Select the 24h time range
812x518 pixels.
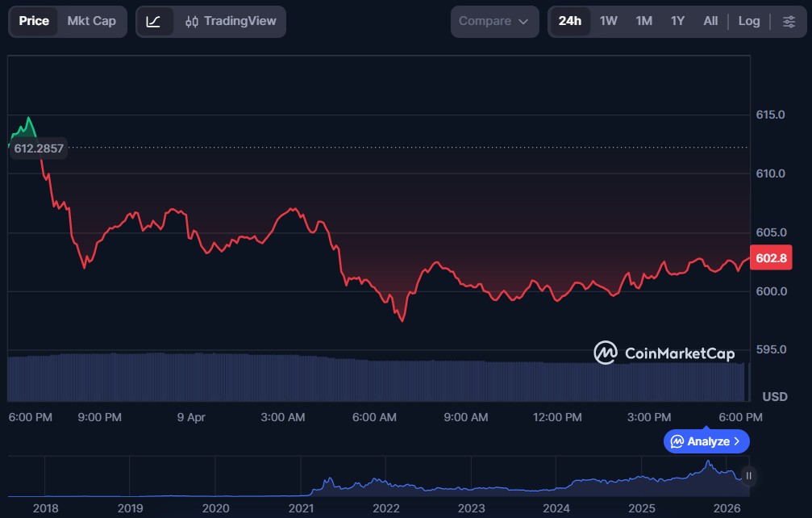coord(569,22)
